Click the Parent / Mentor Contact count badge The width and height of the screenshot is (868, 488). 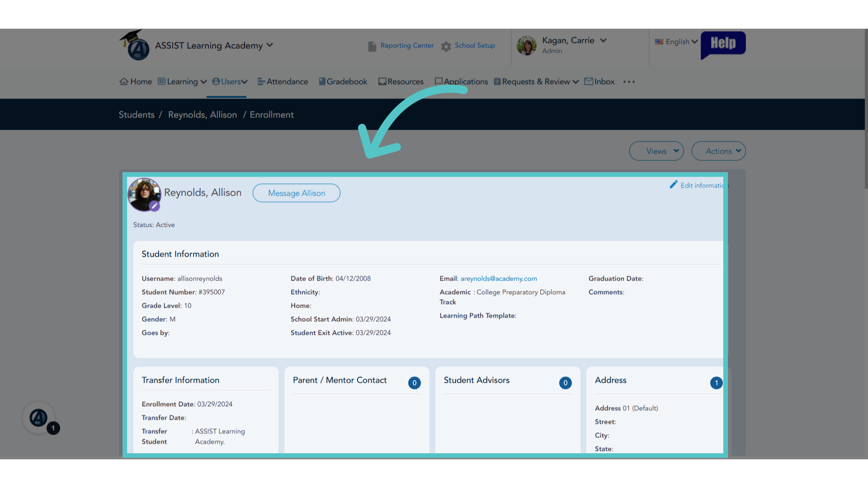(415, 383)
